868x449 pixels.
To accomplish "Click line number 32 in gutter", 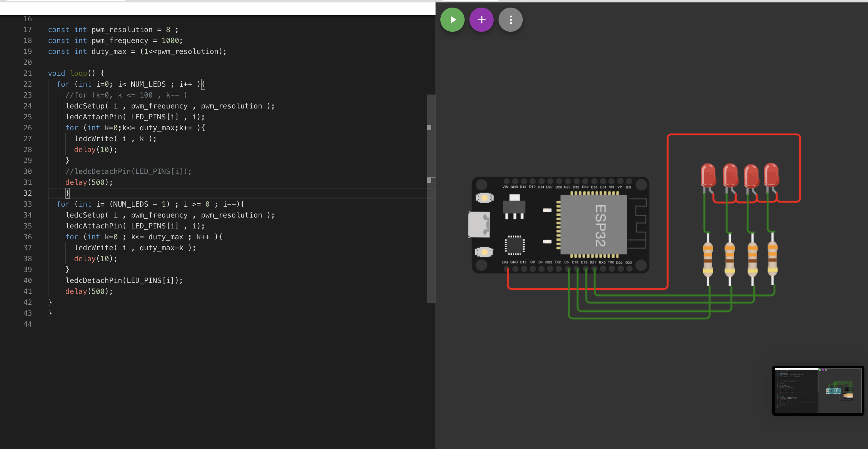I will tap(28, 193).
